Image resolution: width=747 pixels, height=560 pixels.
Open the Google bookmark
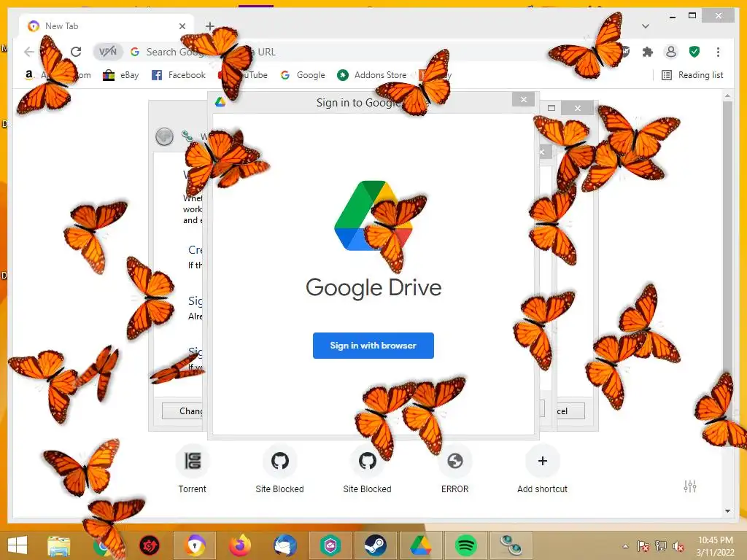coord(303,75)
